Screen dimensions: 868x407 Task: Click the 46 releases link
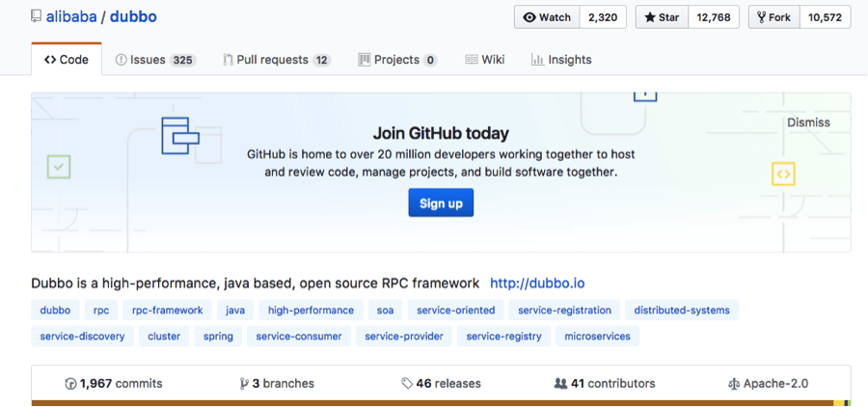[441, 383]
